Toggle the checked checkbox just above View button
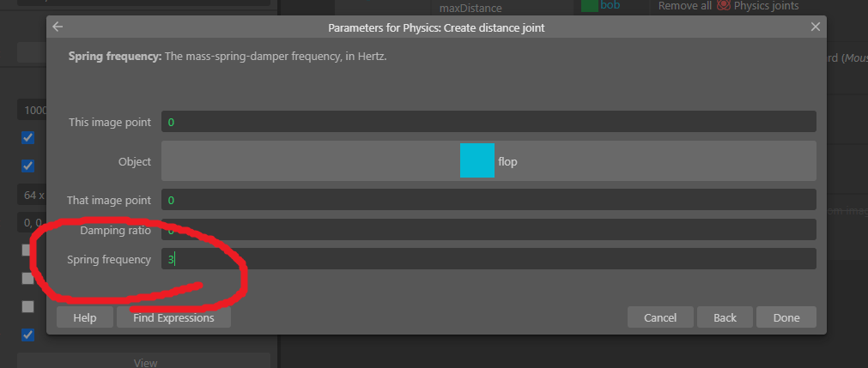868x368 pixels. tap(27, 335)
